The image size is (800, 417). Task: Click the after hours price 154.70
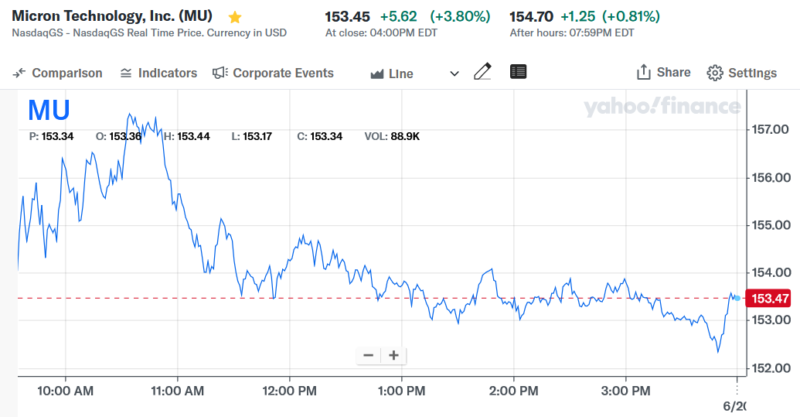coord(534,16)
